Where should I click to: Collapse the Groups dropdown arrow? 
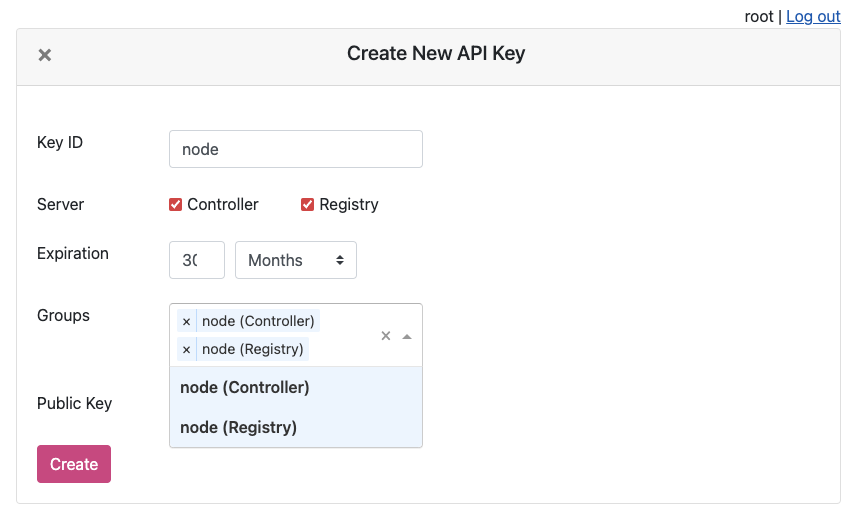point(407,336)
